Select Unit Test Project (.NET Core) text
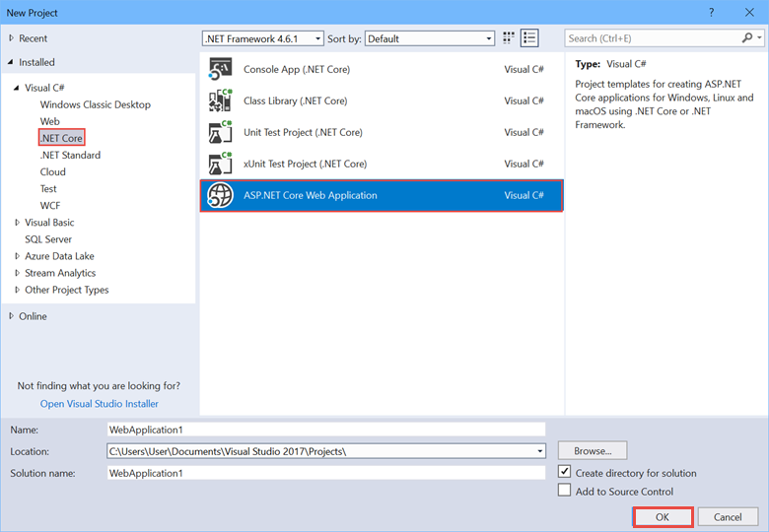769x532 pixels. (303, 132)
